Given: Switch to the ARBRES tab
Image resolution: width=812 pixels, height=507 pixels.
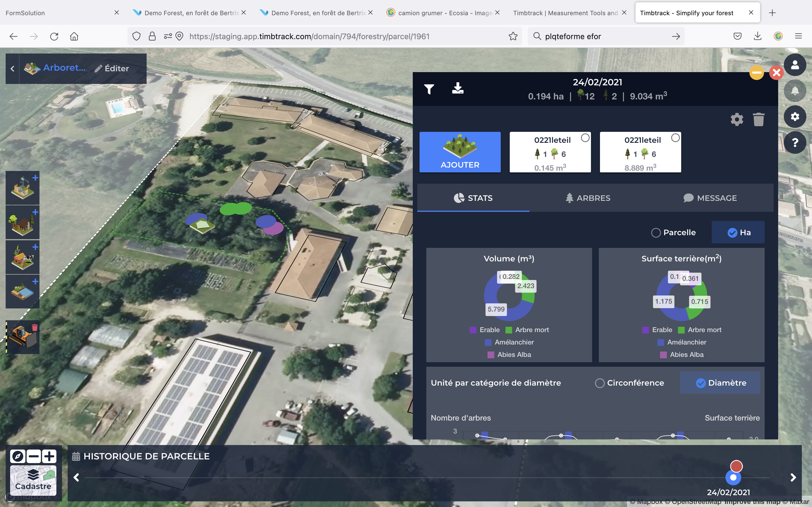Looking at the screenshot, I should (x=588, y=198).
